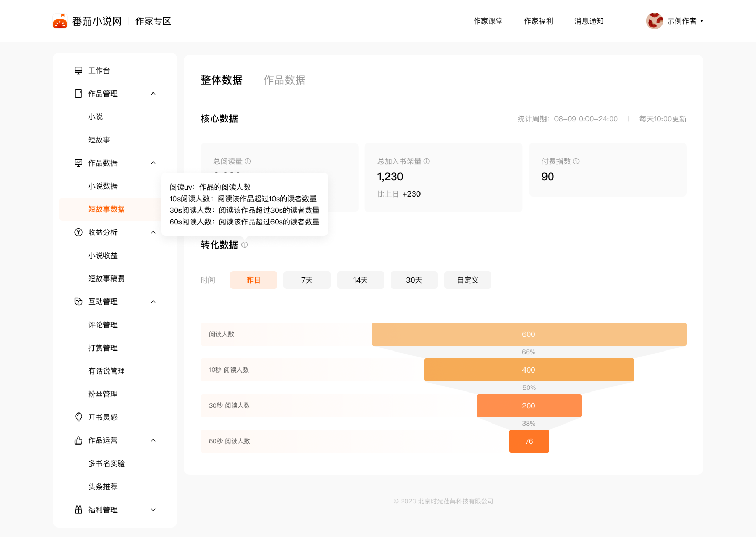Viewport: 756px width, 537px height.
Task: Collapse the 作品管理 section chevron
Action: tap(153, 94)
